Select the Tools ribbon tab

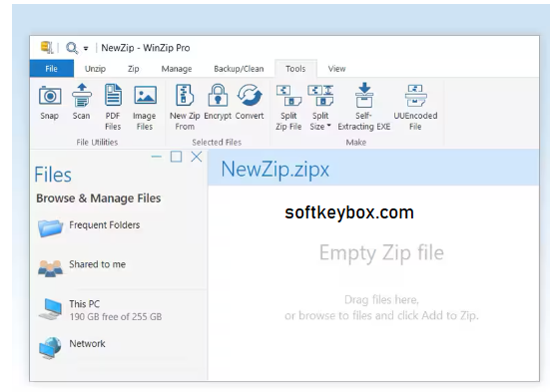pos(295,69)
